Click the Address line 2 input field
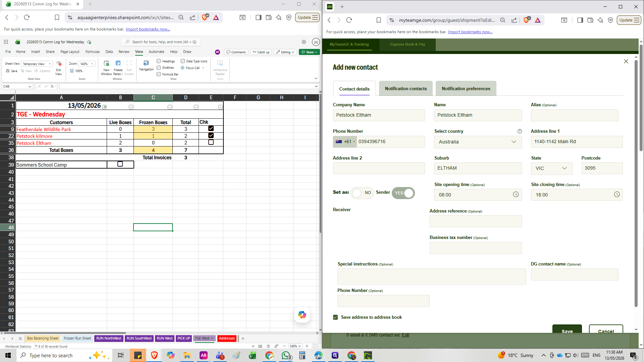 pyautogui.click(x=379, y=168)
